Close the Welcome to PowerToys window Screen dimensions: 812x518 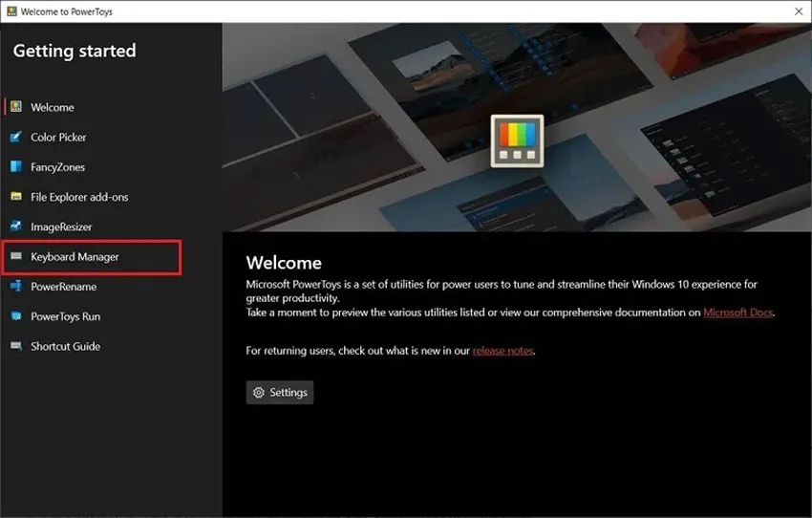(799, 11)
